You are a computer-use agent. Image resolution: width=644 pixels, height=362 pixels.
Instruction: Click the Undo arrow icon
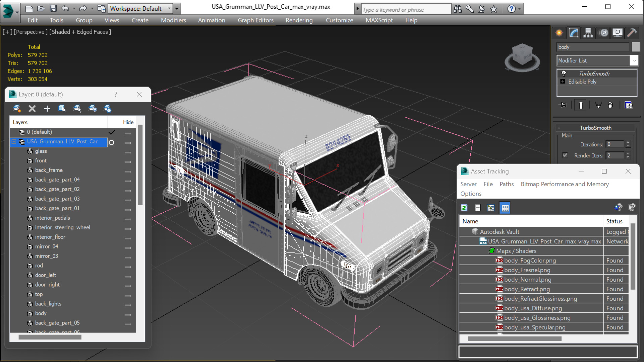click(x=65, y=8)
